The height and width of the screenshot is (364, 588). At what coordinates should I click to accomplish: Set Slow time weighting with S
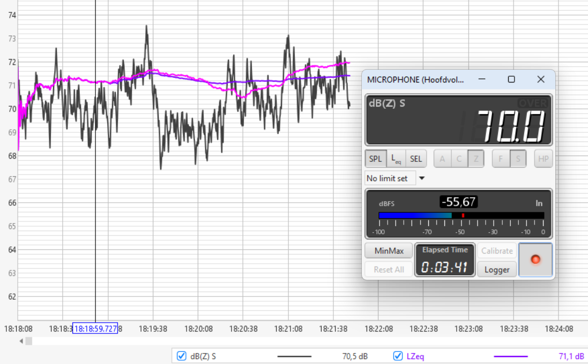point(517,159)
